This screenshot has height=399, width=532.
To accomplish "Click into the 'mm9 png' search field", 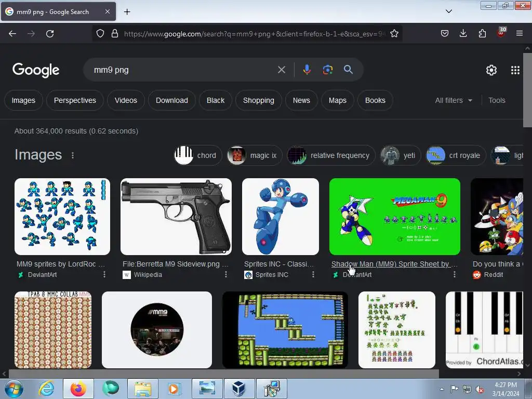I will pyautogui.click(x=183, y=70).
